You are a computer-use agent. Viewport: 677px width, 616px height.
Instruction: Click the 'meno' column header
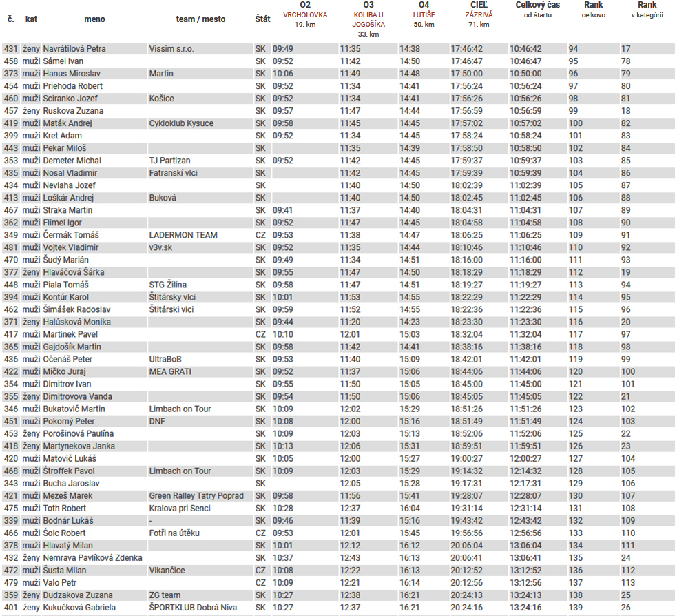point(94,19)
